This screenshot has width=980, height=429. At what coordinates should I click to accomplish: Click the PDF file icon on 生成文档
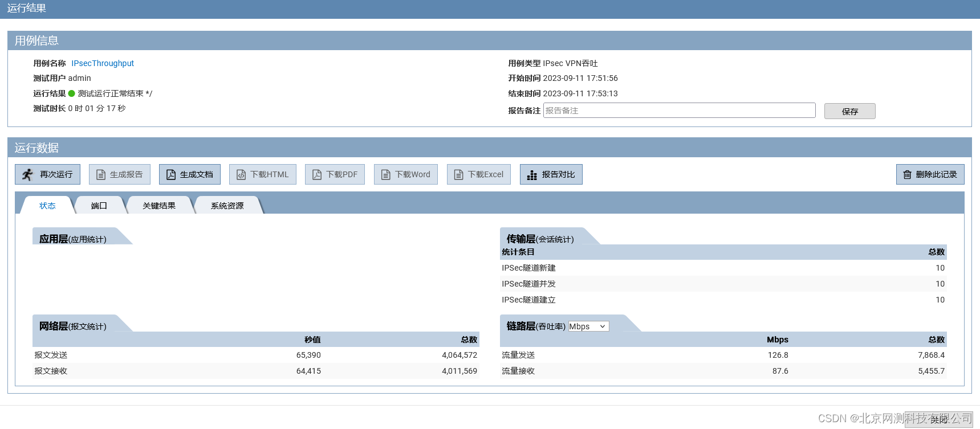coord(171,174)
